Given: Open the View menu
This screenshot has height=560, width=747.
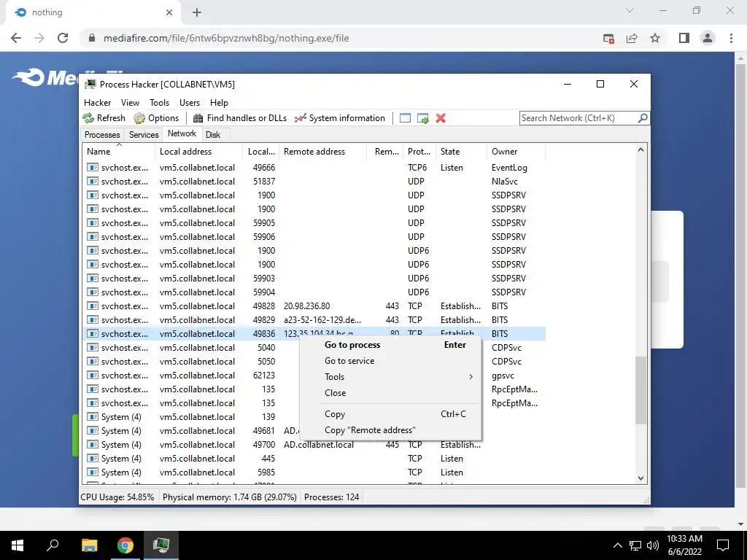Looking at the screenshot, I should coord(130,102).
